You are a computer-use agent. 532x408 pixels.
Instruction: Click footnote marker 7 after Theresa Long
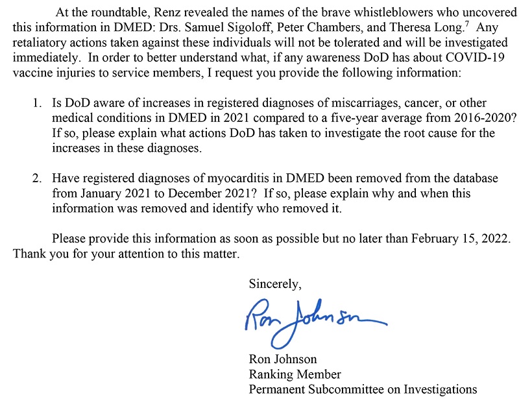pyautogui.click(x=467, y=24)
